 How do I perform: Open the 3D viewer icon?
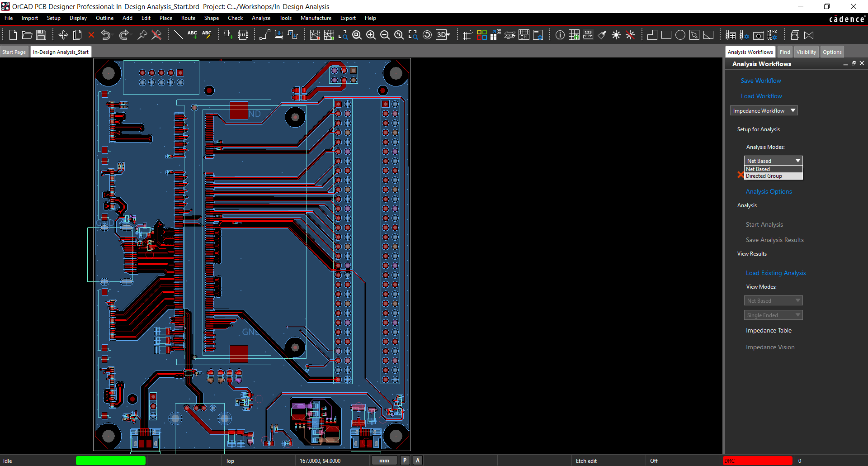443,35
